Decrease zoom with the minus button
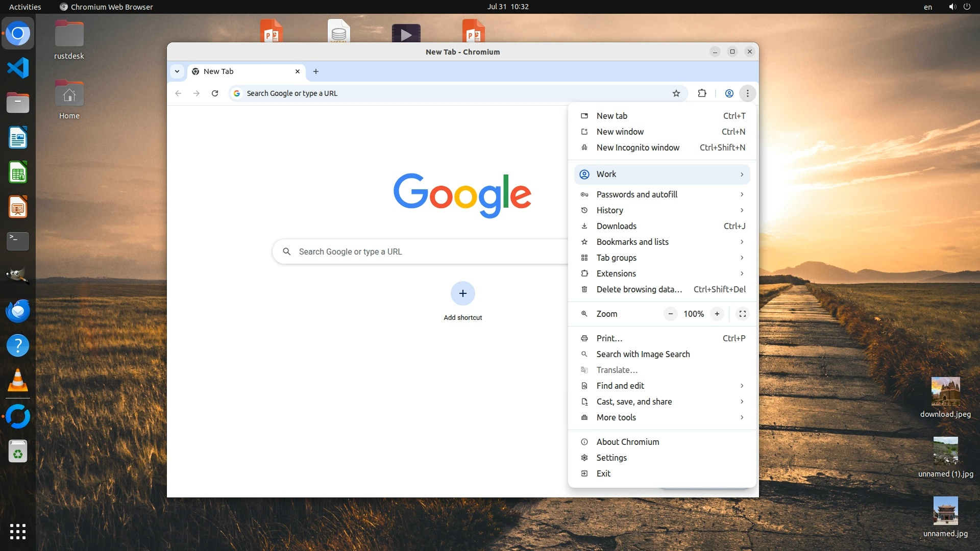 coord(671,314)
